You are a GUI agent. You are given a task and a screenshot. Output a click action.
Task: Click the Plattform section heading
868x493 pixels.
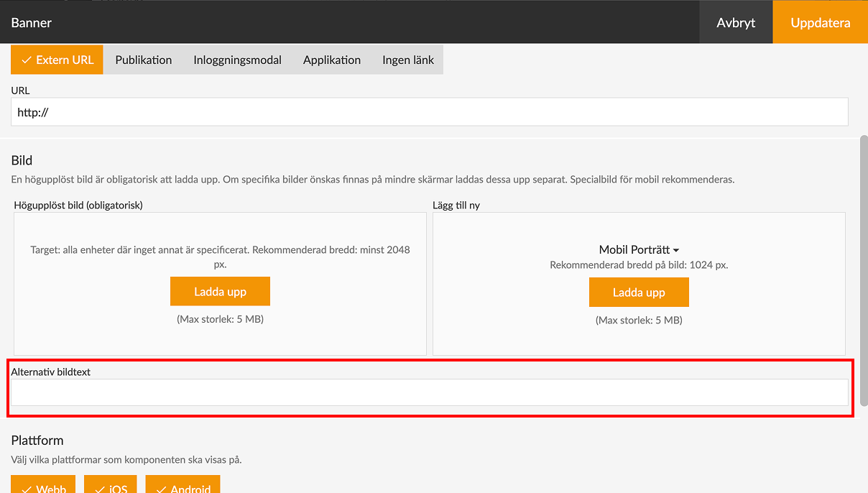[37, 441]
